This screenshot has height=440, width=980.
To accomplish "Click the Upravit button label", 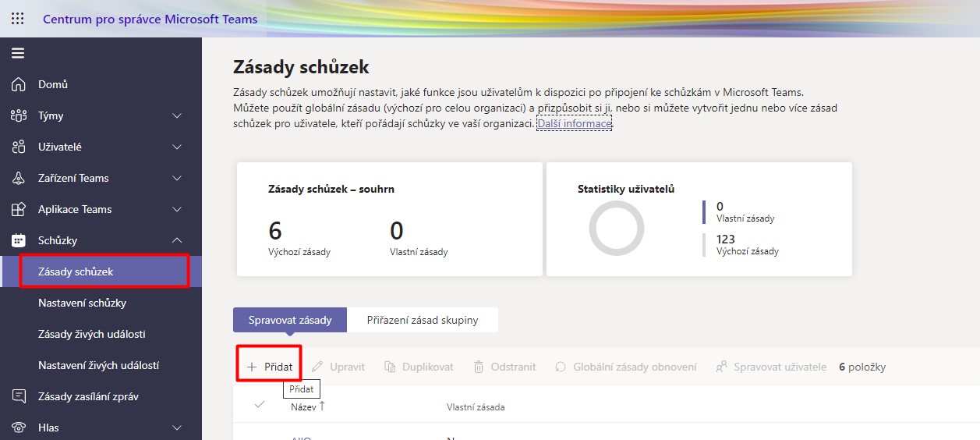I will (x=347, y=367).
